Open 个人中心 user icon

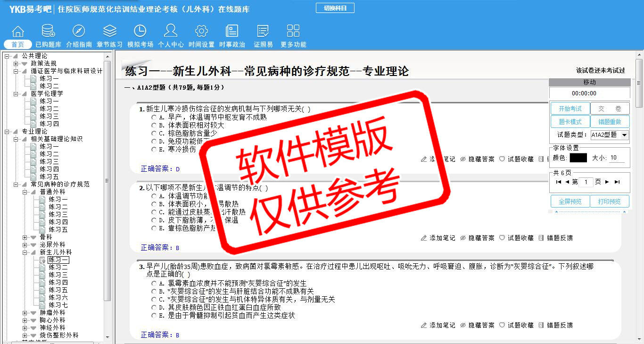(170, 31)
